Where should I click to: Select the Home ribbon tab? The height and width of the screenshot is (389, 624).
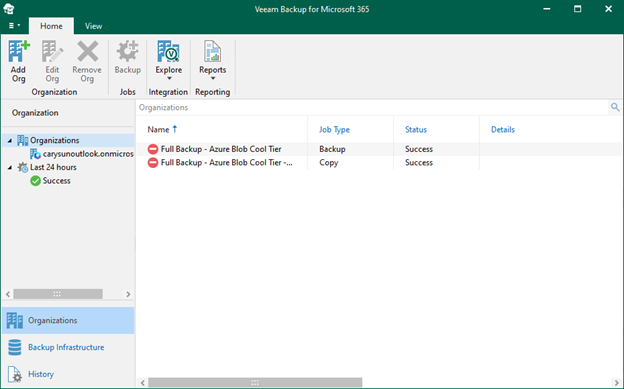pyautogui.click(x=51, y=26)
